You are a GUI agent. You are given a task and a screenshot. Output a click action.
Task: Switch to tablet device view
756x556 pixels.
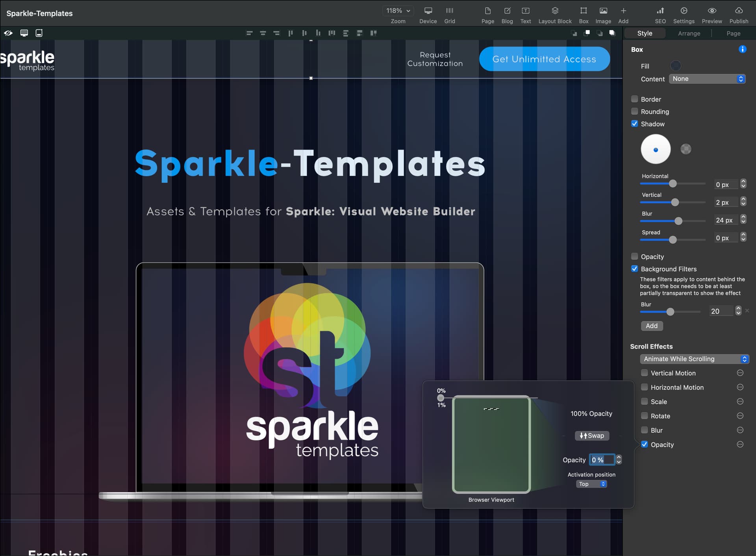(39, 33)
